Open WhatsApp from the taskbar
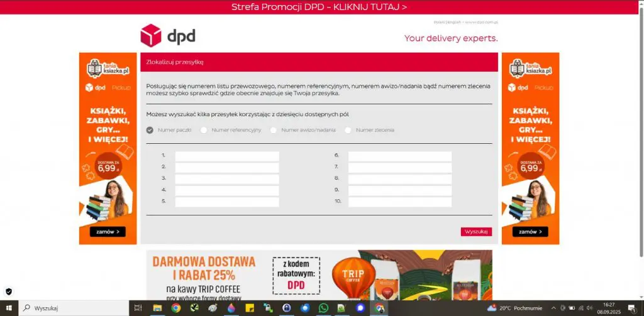 (324, 308)
